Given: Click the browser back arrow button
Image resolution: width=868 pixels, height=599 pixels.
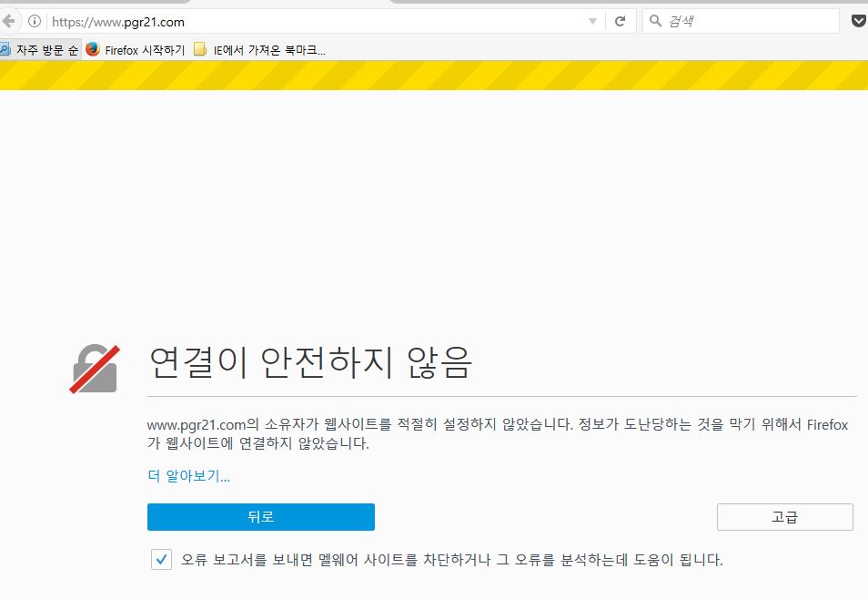Looking at the screenshot, I should [x=8, y=22].
